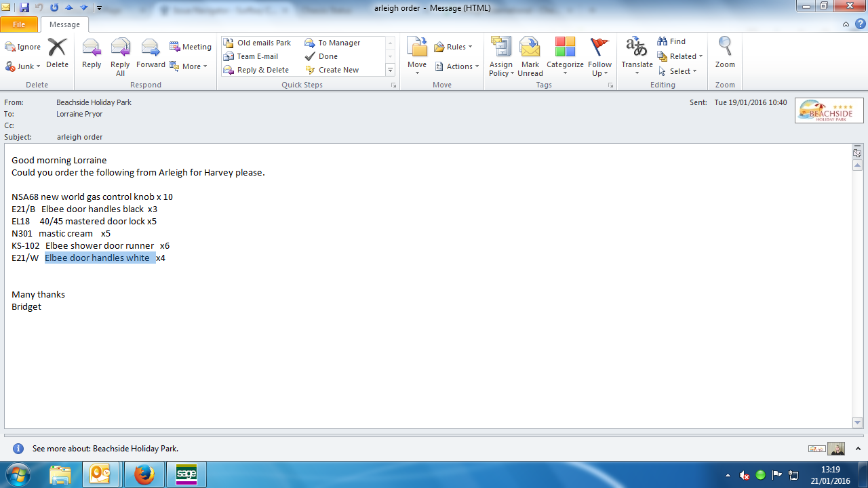Mark the message as Unread

click(530, 57)
